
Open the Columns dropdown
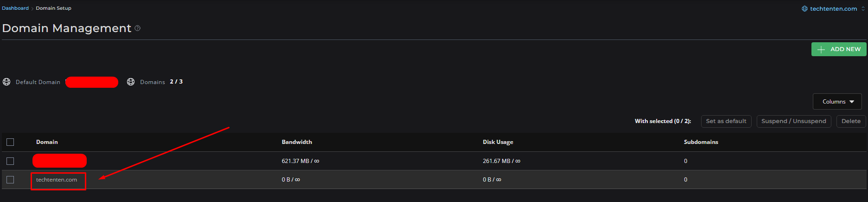tap(837, 102)
